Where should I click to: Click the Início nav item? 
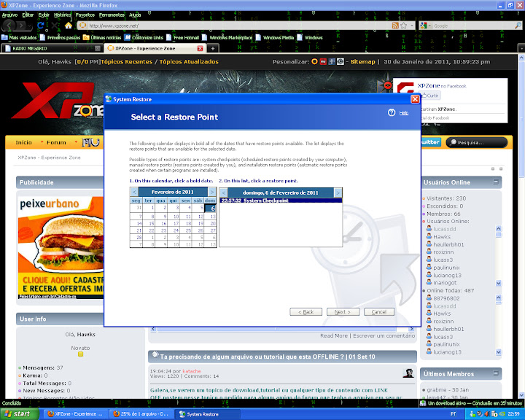point(24,142)
